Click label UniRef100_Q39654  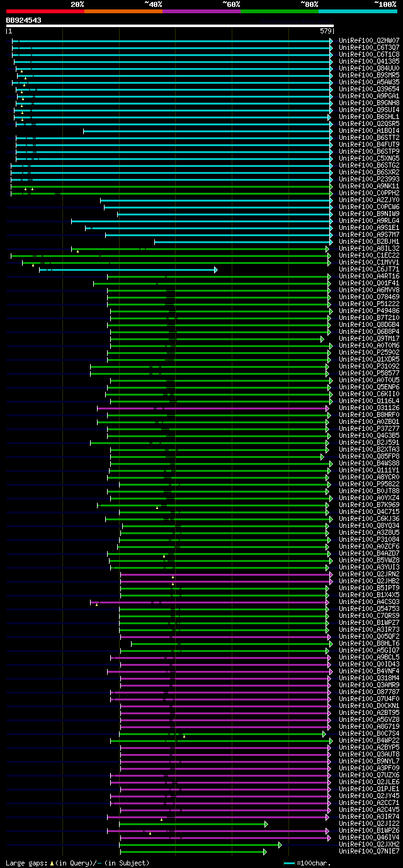pyautogui.click(x=369, y=89)
